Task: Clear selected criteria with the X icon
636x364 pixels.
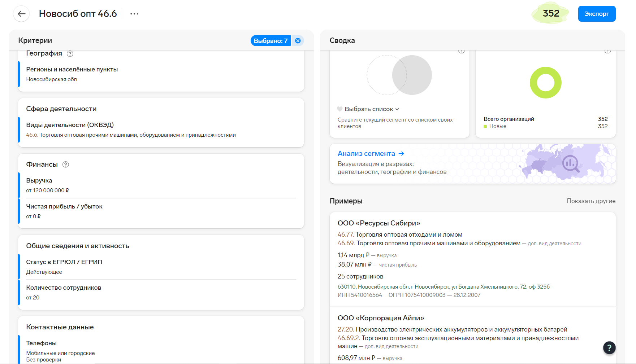Action: click(x=298, y=41)
